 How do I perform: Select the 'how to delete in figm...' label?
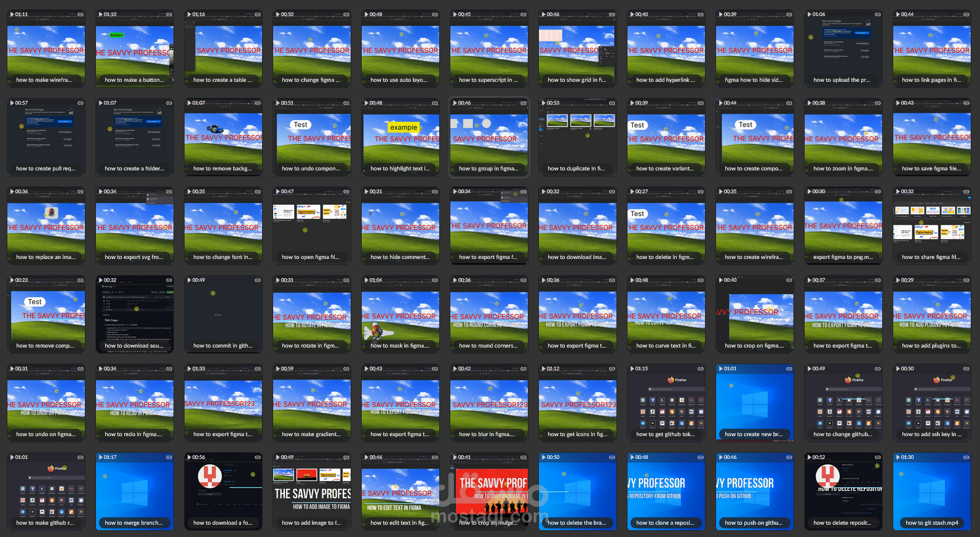tap(665, 257)
